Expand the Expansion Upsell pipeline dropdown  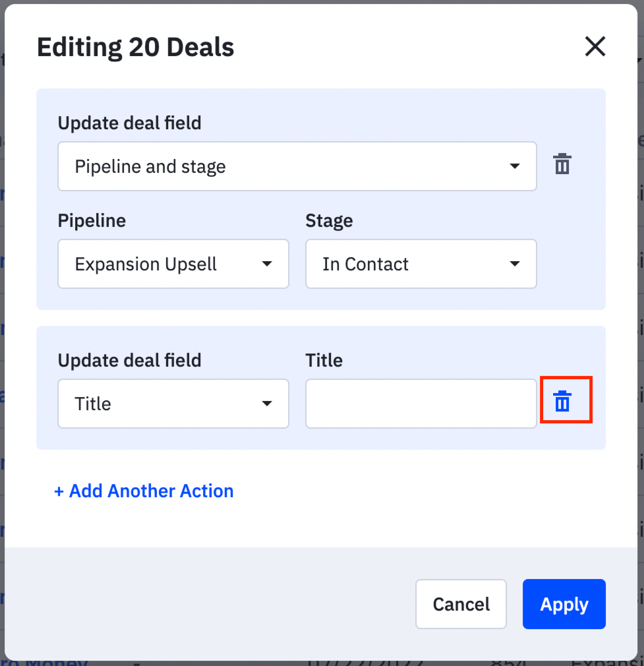coord(173,264)
